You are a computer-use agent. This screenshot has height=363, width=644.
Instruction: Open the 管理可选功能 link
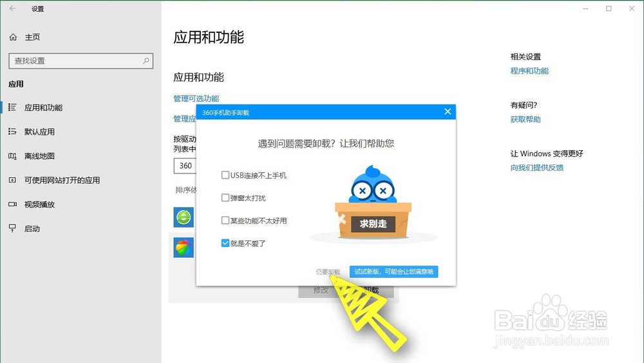[x=196, y=98]
